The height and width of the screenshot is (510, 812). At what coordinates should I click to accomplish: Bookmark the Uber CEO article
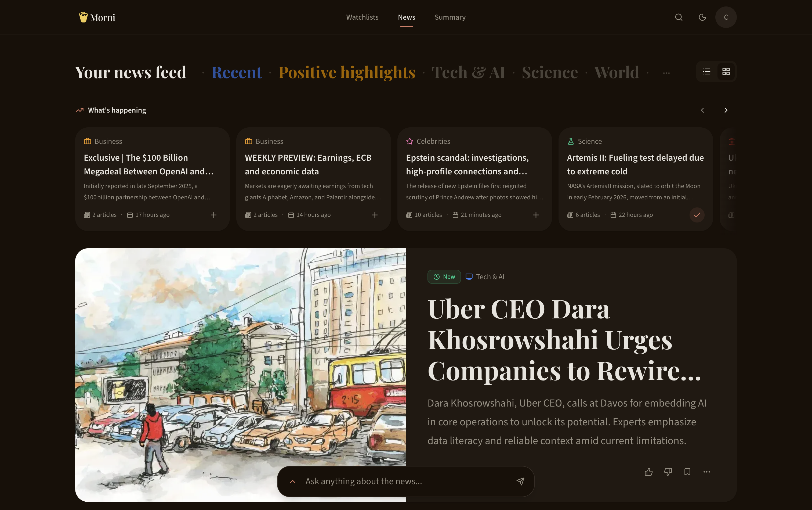tap(687, 472)
